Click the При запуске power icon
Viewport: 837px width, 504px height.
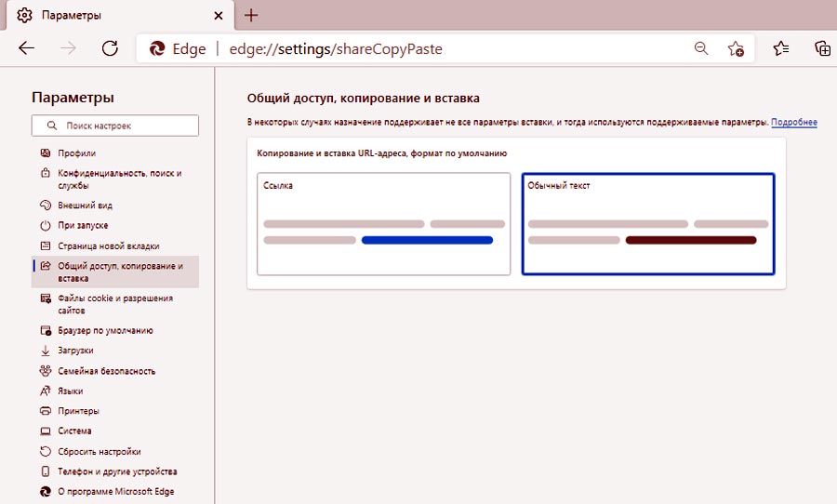pyautogui.click(x=46, y=225)
